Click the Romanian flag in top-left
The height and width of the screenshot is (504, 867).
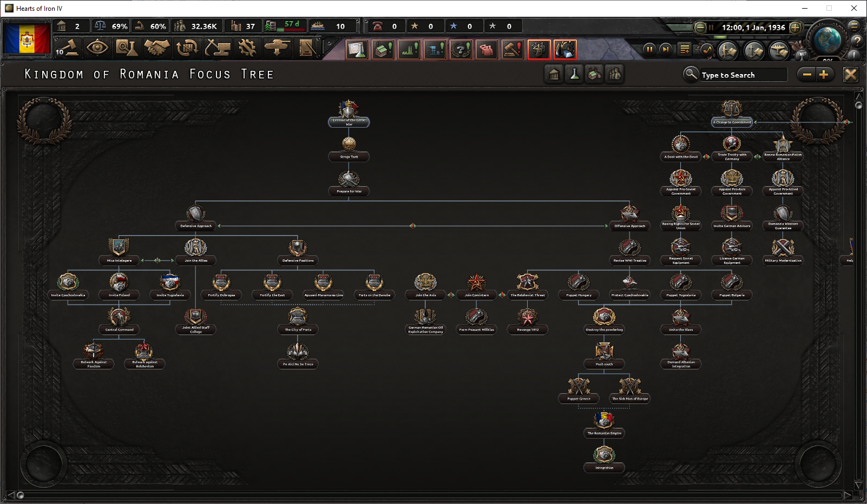click(x=27, y=38)
